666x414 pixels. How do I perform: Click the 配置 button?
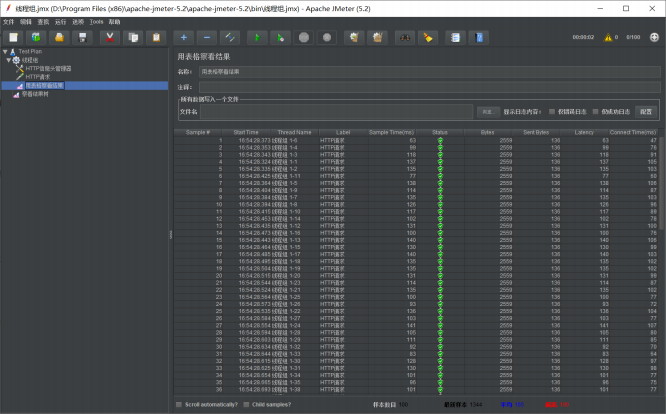(646, 111)
